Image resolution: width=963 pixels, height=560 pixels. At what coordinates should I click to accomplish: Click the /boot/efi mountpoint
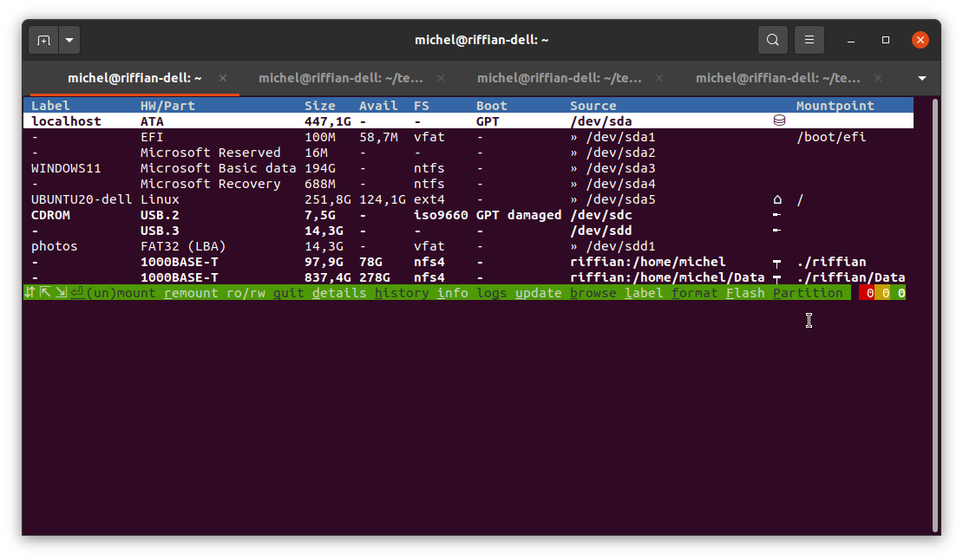[x=832, y=137]
